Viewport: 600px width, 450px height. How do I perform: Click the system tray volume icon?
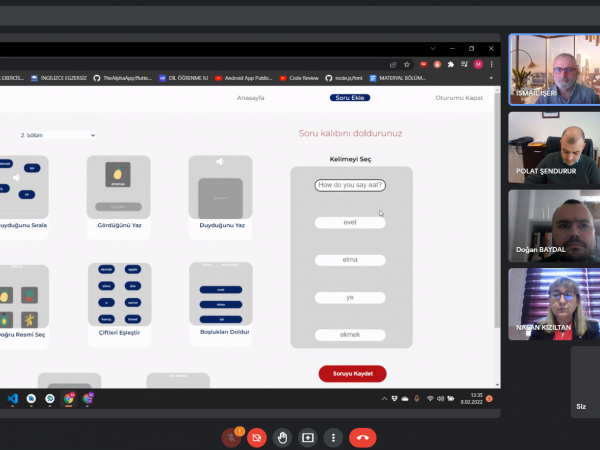tap(440, 399)
